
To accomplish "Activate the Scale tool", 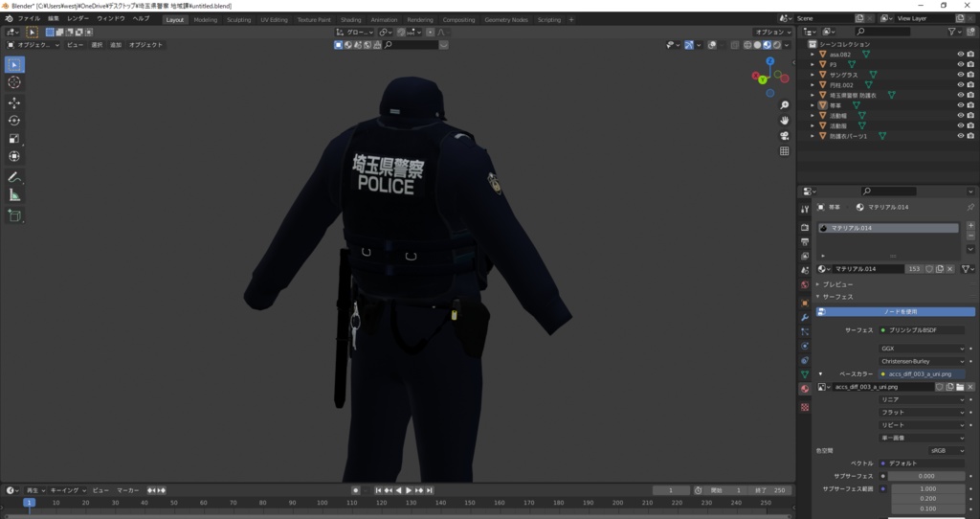I will (x=14, y=139).
